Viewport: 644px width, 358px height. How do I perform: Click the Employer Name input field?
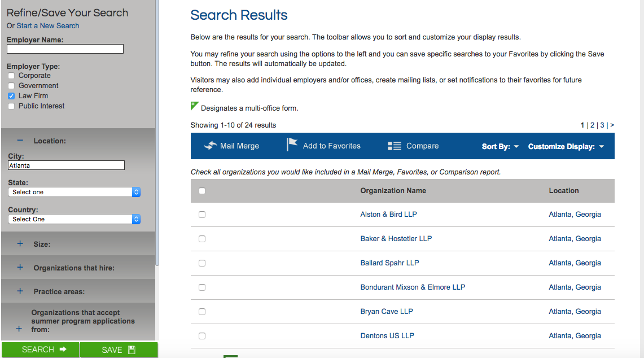click(65, 49)
